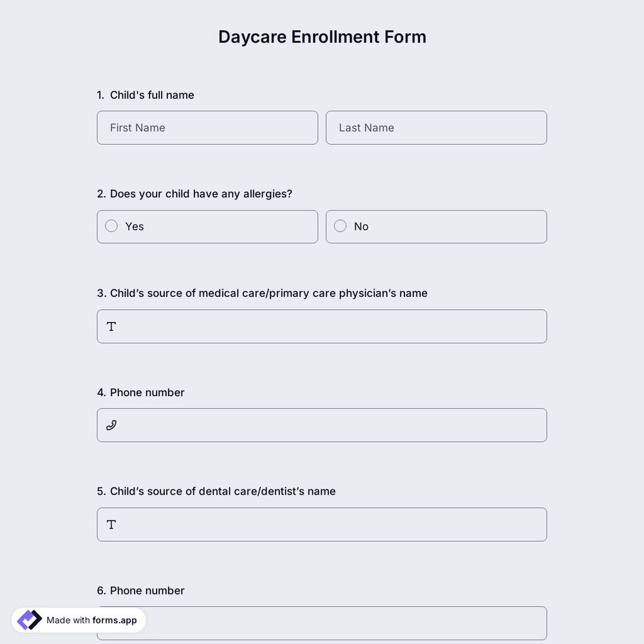
Task: Click the forms.app diamond logo icon
Action: [x=28, y=619]
